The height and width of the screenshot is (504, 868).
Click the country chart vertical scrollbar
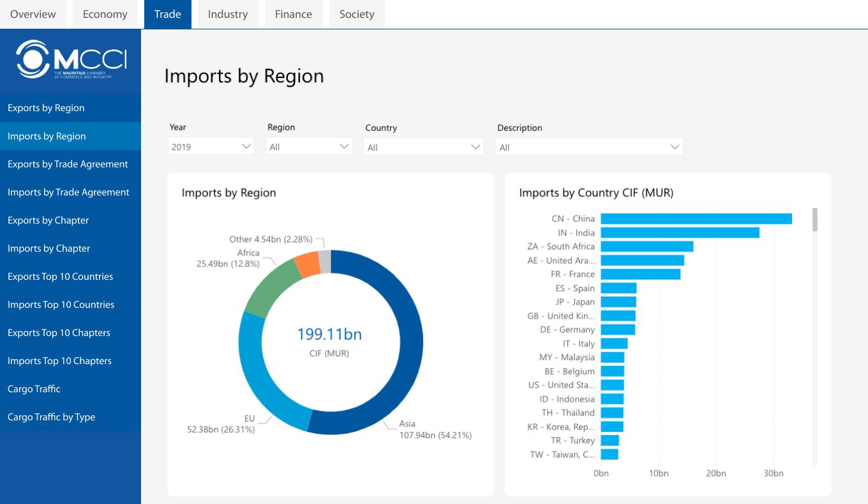pos(815,220)
